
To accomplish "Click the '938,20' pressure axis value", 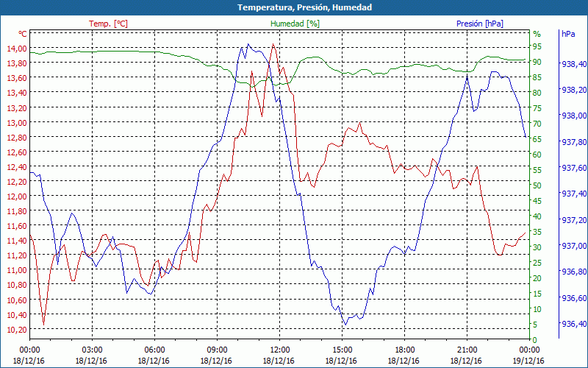I will tap(574, 90).
